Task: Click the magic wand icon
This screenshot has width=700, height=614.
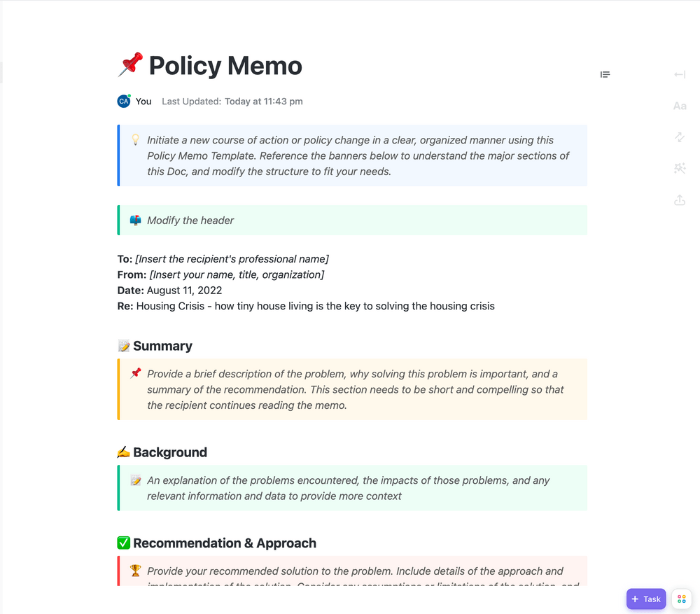Action: pyautogui.click(x=679, y=168)
